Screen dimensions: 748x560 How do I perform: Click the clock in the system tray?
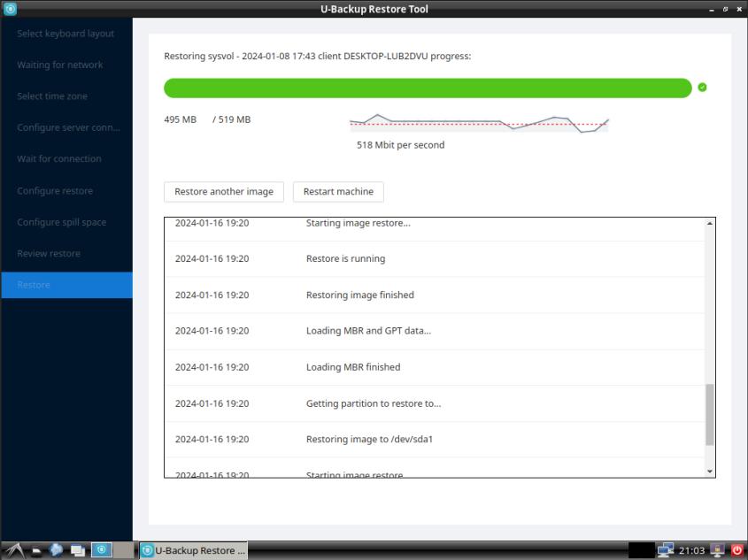coord(692,549)
